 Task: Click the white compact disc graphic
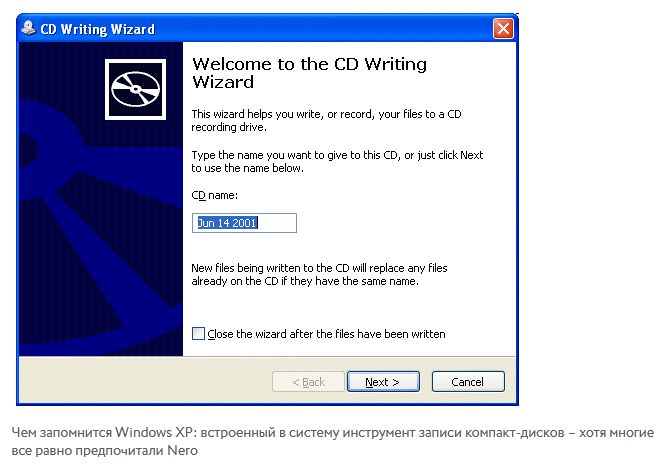[136, 90]
